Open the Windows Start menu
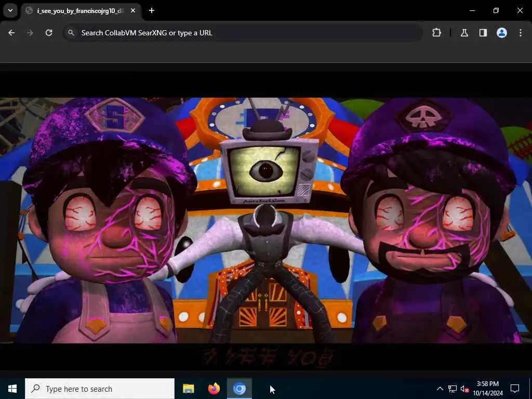 coord(12,389)
